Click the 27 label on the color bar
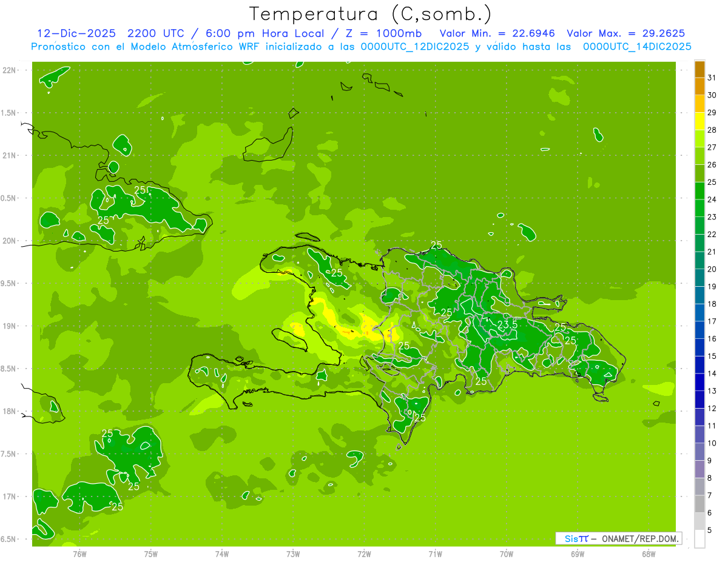 point(712,147)
